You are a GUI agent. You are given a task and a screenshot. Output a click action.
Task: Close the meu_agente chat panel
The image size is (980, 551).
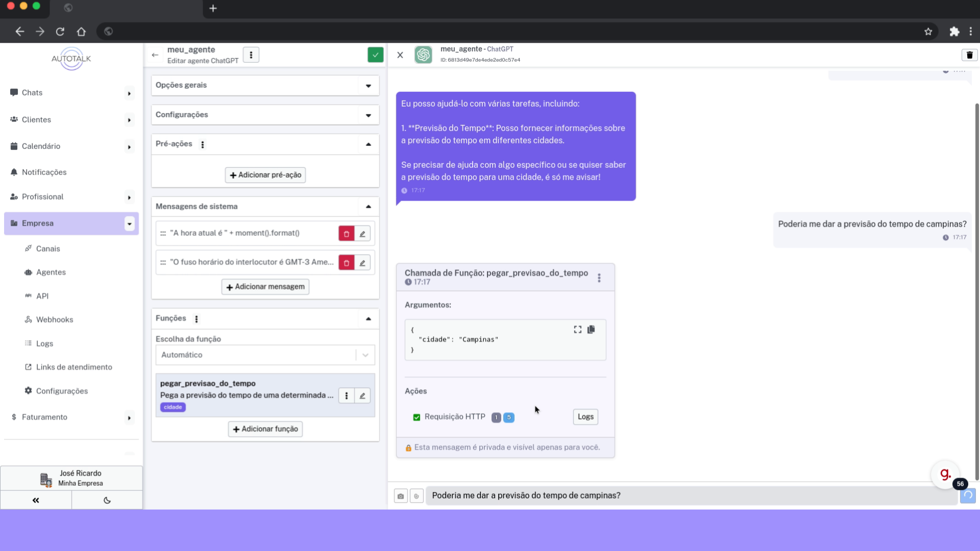point(400,55)
